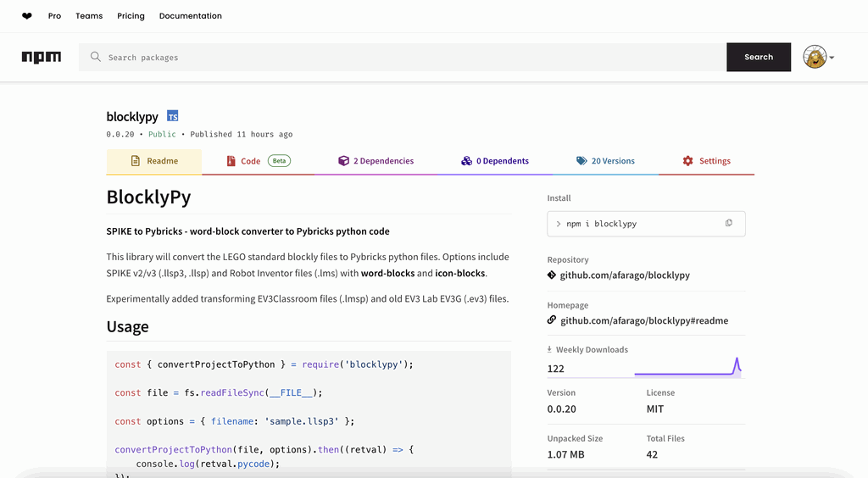The width and height of the screenshot is (868, 478).
Task: Click the npm logo
Action: 42,57
